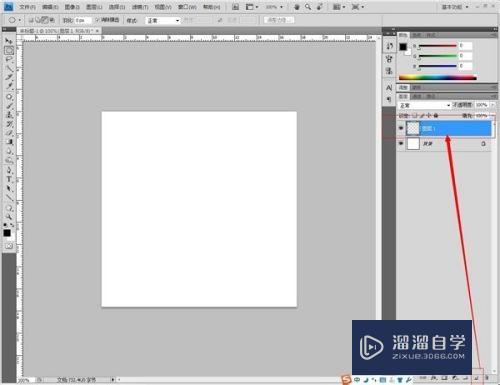The width and height of the screenshot is (500, 385).
Task: Delete layer with trash icon
Action: pos(487,378)
